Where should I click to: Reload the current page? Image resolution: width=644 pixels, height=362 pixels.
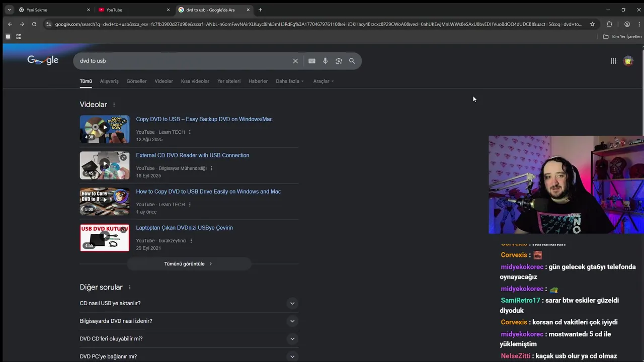click(x=34, y=24)
